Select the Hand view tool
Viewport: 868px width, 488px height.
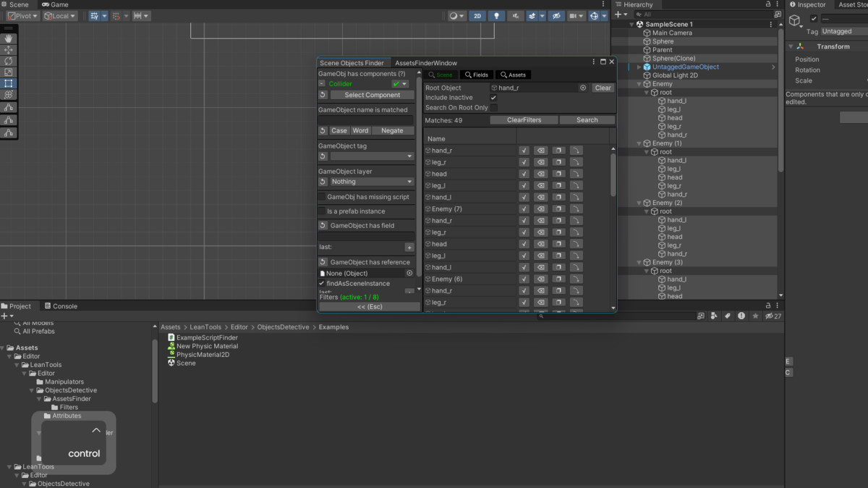(x=9, y=38)
